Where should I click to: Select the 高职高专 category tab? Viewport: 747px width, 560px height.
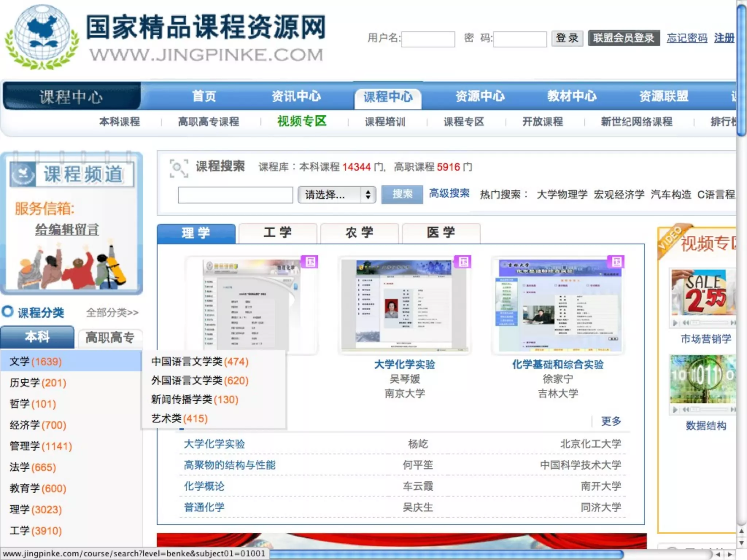click(109, 337)
